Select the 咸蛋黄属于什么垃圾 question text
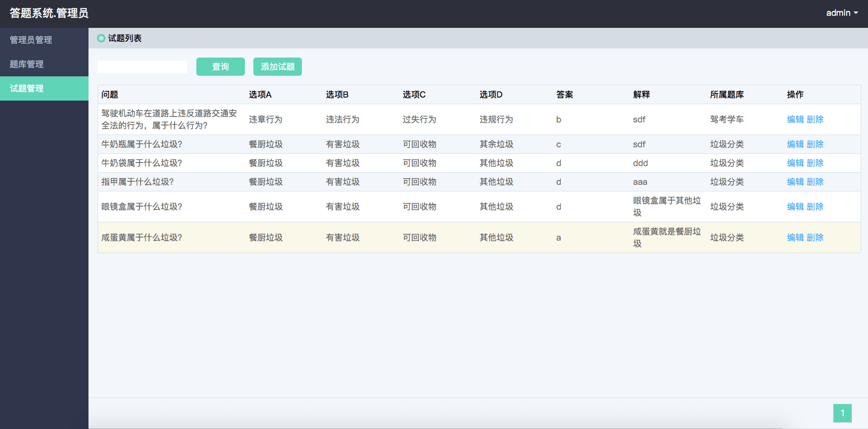This screenshot has height=429, width=868. (142, 238)
